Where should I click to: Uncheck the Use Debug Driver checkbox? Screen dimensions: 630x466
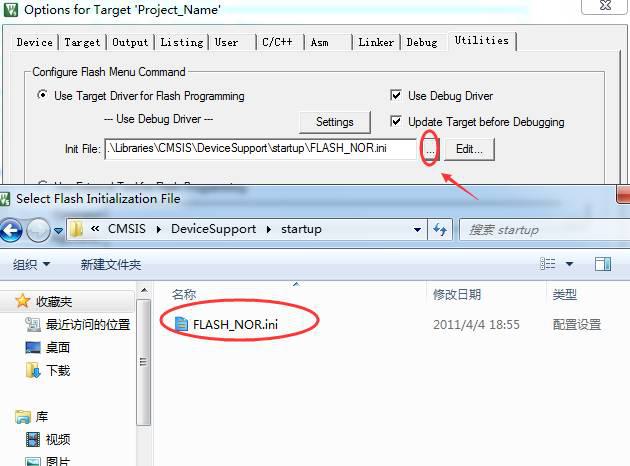tap(396, 95)
